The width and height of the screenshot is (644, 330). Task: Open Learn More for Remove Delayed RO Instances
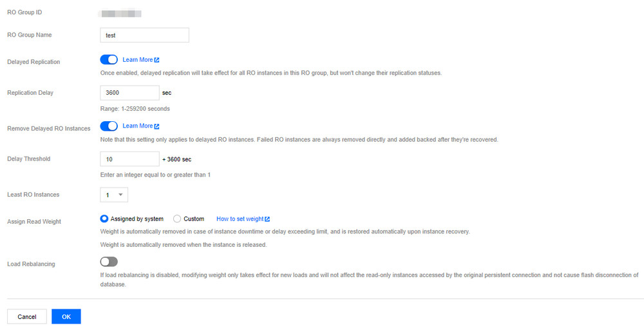pos(137,126)
